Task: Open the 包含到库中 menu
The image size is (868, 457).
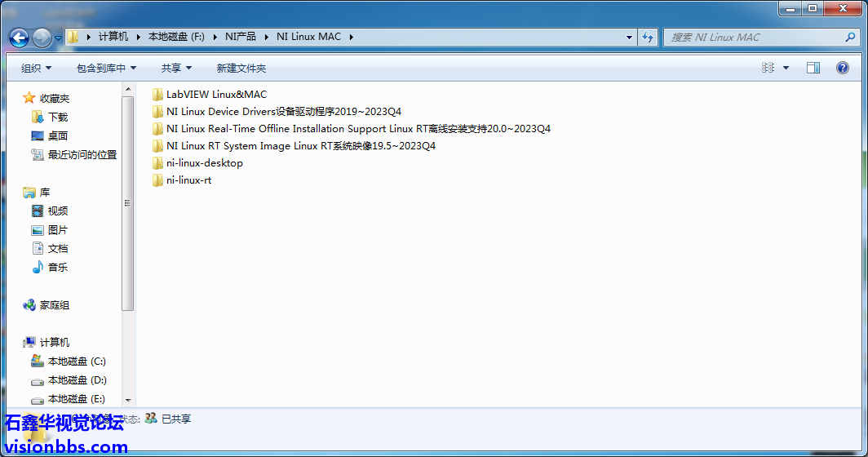Action: click(x=106, y=68)
